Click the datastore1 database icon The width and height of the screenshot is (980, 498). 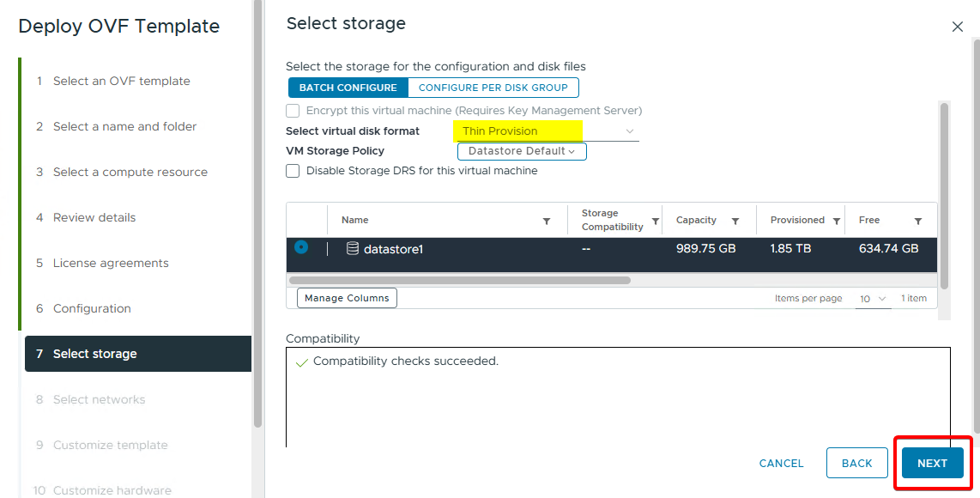pyautogui.click(x=352, y=249)
